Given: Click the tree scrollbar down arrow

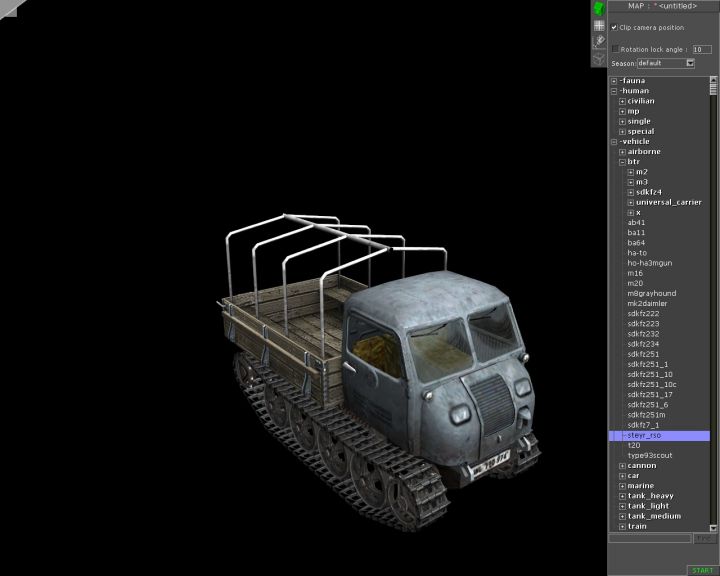Looking at the screenshot, I should pyautogui.click(x=714, y=527).
